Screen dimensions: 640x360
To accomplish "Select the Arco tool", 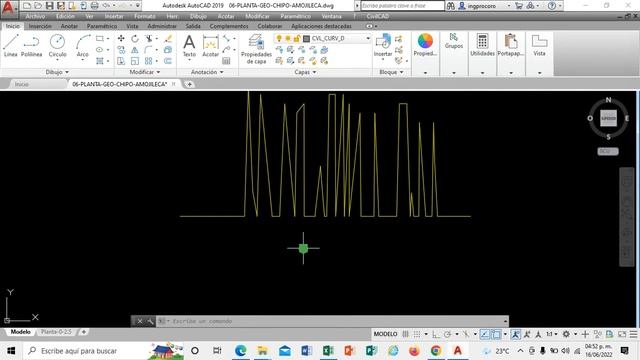I will [x=82, y=46].
